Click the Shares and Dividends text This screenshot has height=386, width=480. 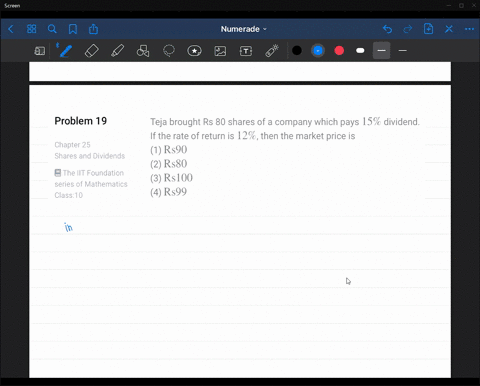coord(90,156)
